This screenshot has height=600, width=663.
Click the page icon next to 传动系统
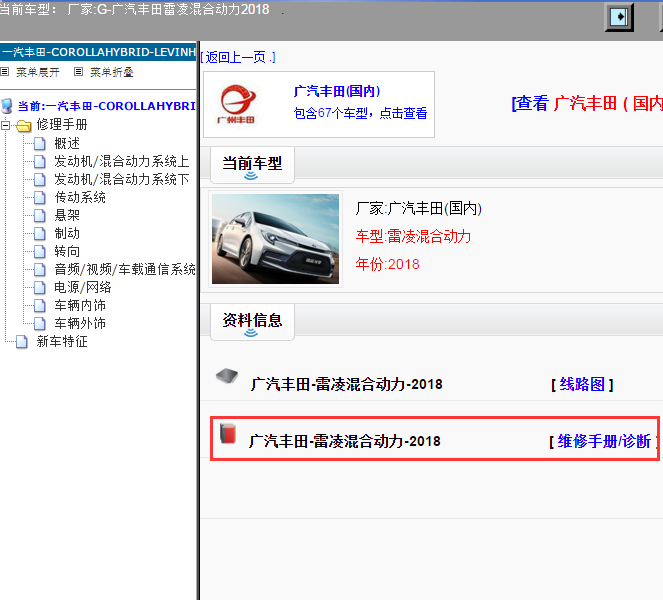coord(40,197)
